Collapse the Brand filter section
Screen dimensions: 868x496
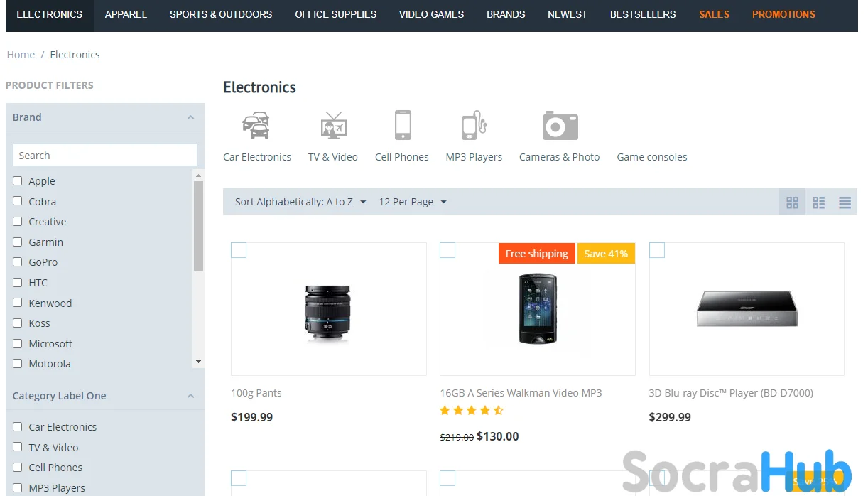click(x=190, y=117)
